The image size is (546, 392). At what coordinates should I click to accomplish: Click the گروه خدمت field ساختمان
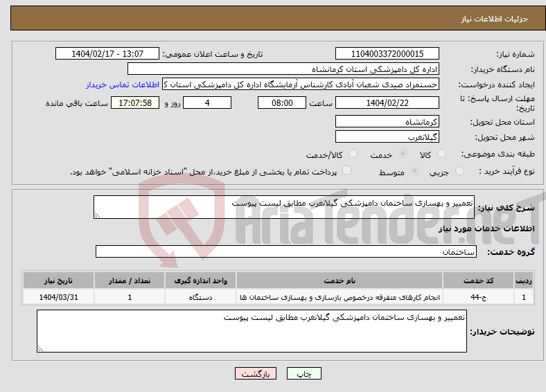[286, 251]
